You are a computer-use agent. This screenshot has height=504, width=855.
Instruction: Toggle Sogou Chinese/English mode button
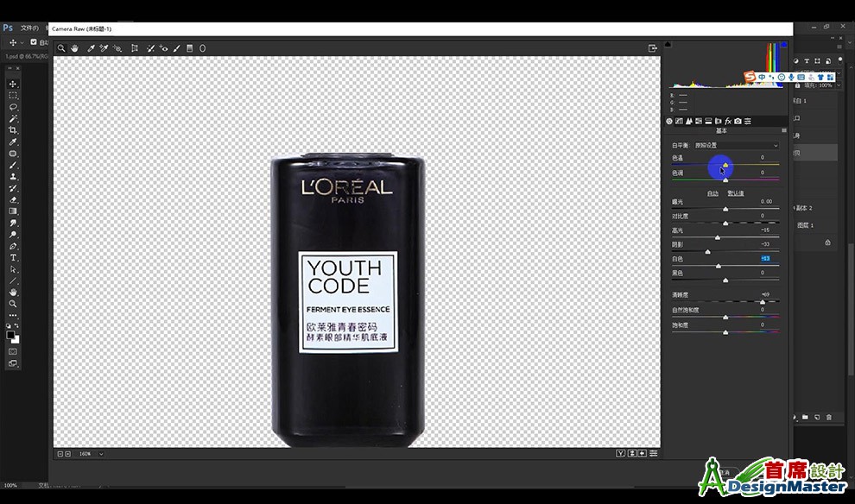(762, 78)
